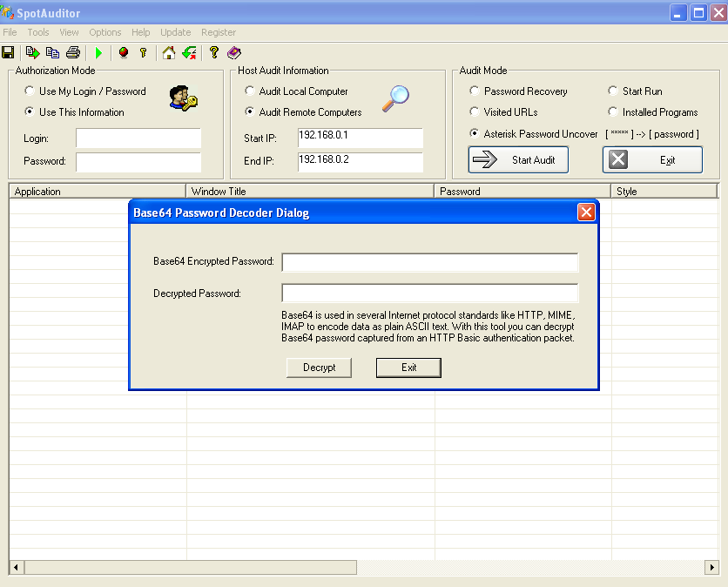
Task: Click the red ball toolbar icon
Action: 124,52
